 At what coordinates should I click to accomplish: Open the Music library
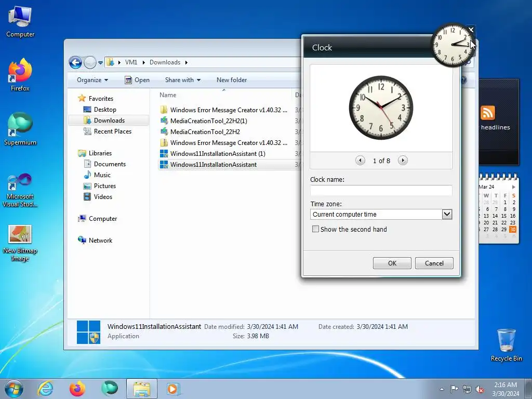click(x=102, y=175)
